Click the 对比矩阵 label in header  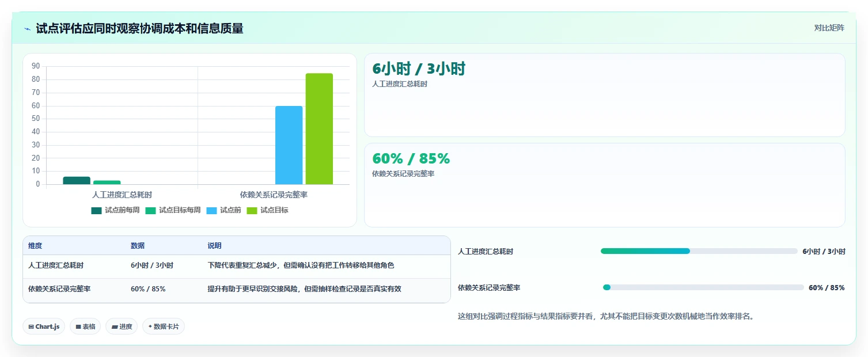point(829,28)
